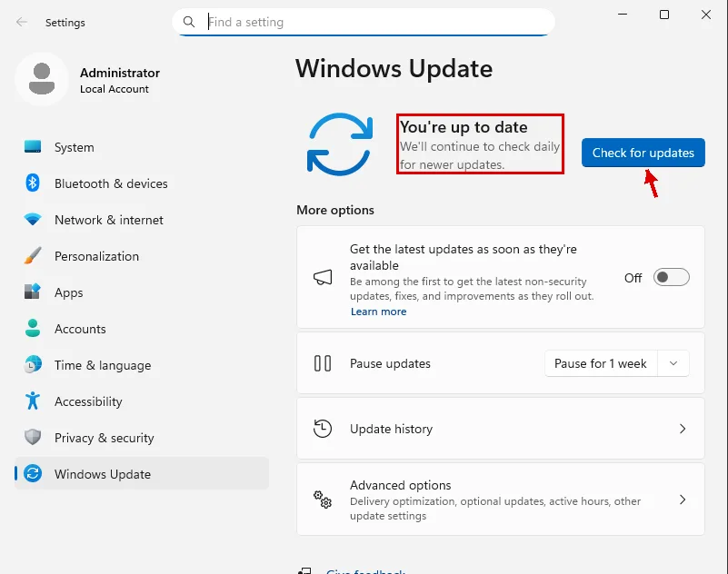This screenshot has height=574, width=728.
Task: Open Privacy & security settings
Action: [x=142, y=438]
